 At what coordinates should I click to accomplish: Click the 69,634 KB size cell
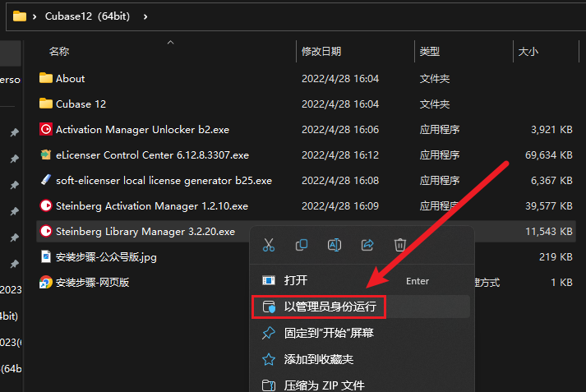(x=549, y=155)
